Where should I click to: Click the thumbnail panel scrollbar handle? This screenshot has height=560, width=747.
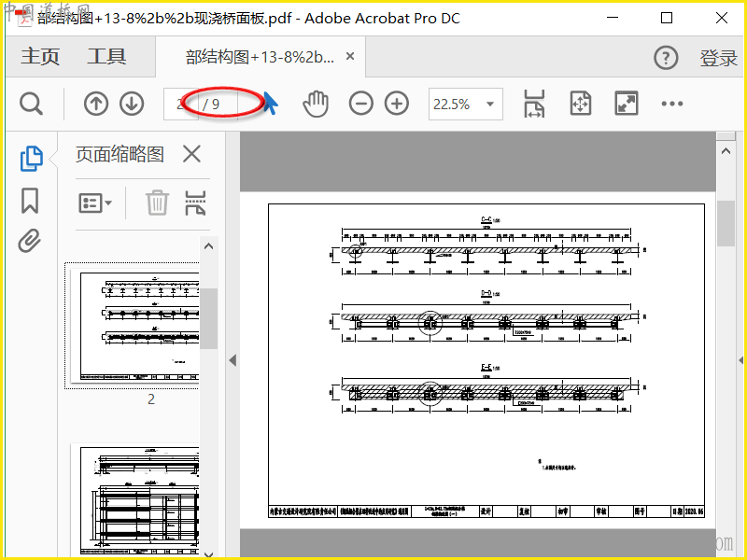[208, 318]
